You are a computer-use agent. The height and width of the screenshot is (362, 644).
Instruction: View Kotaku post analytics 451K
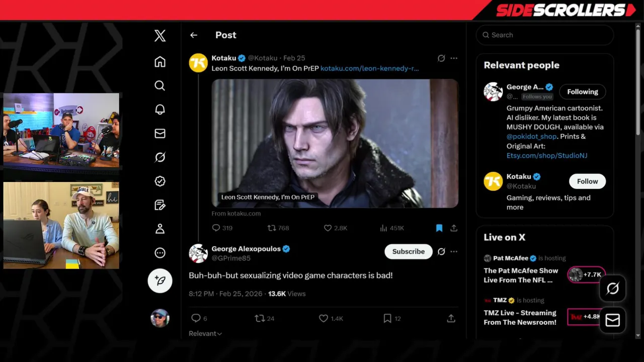(x=392, y=228)
